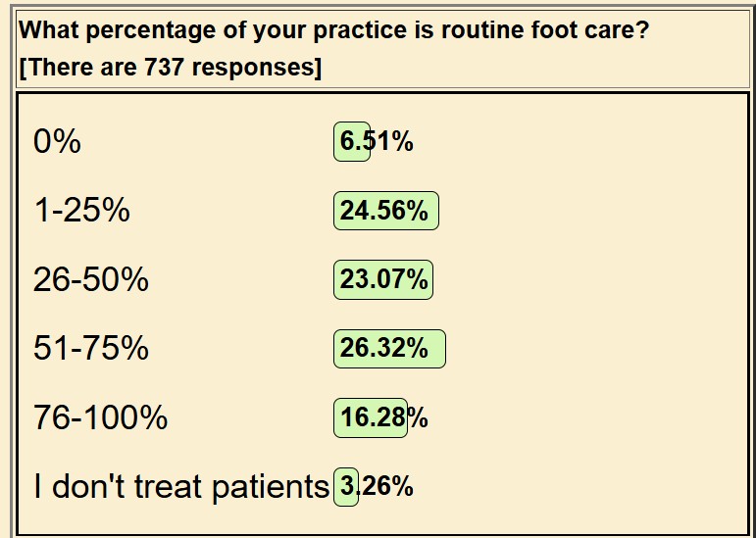The height and width of the screenshot is (538, 756).
Task: Click the green bar showing 16.28%
Action: tap(370, 418)
